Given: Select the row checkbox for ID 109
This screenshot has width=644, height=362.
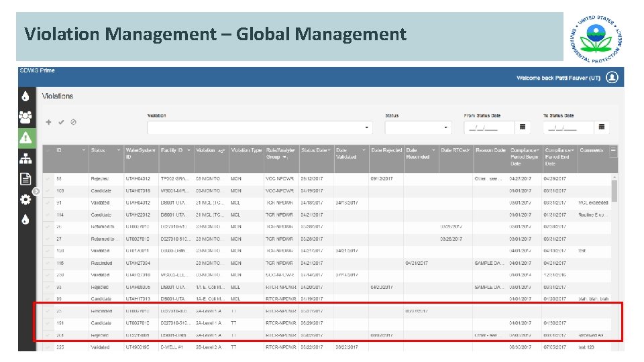Looking at the screenshot, I should pos(48,191).
